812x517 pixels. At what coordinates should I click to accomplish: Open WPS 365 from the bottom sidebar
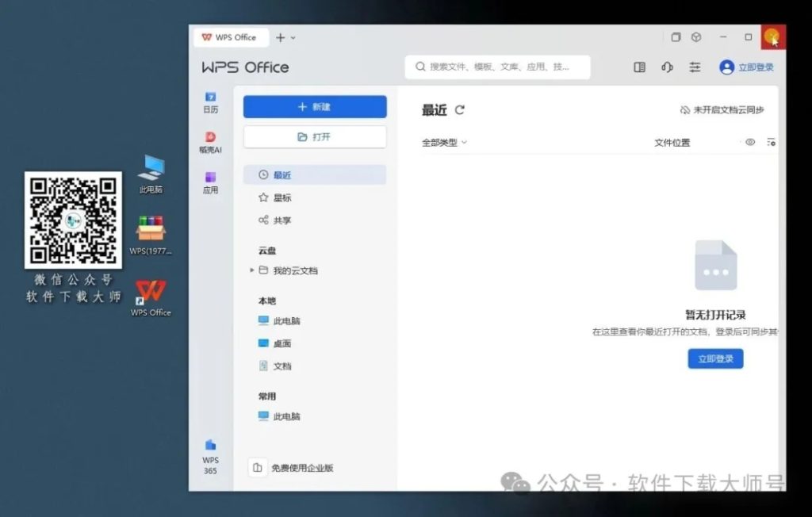(210, 452)
